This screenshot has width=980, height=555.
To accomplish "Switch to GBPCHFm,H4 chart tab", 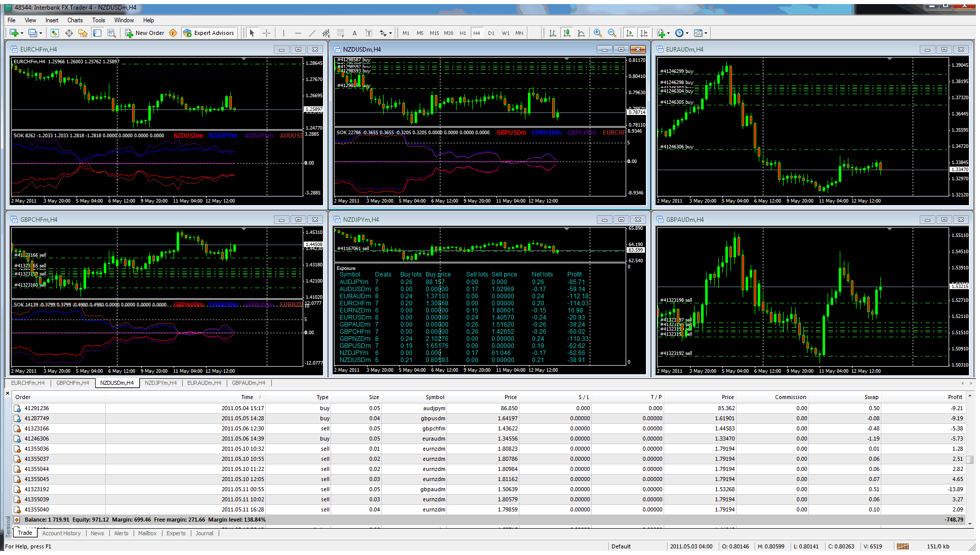I will 72,383.
